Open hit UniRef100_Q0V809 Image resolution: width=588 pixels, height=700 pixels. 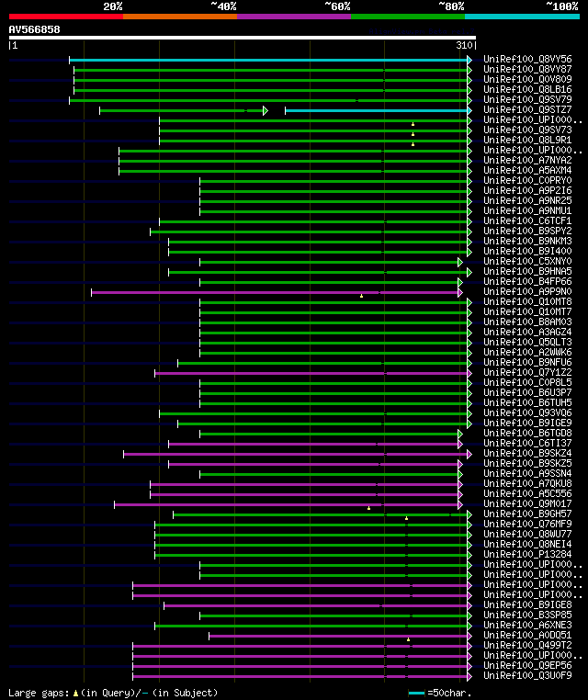[527, 80]
